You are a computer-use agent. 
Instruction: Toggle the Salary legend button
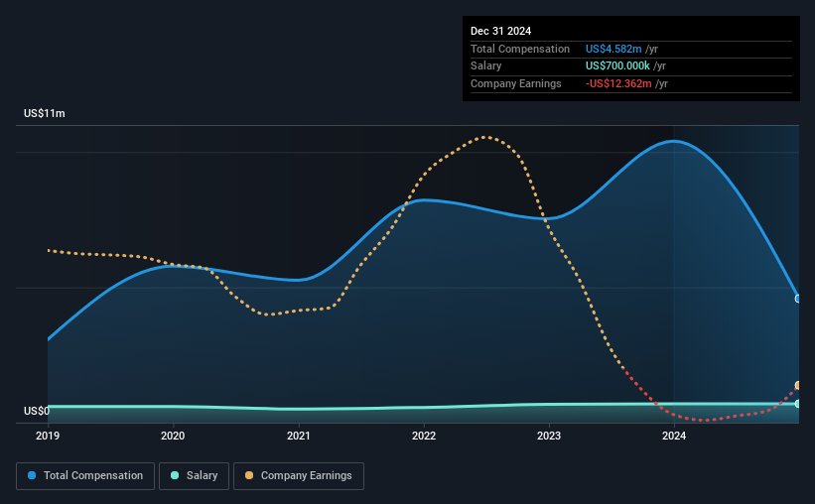(x=194, y=476)
